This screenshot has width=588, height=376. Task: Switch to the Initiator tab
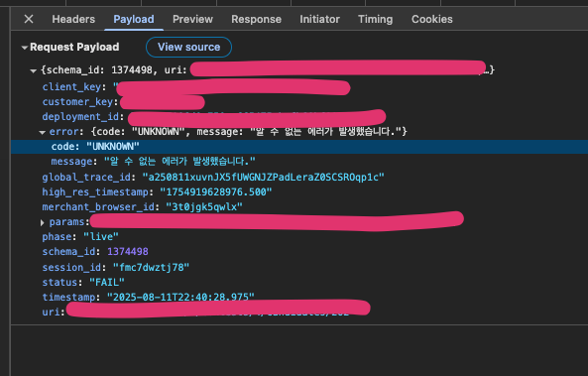319,19
